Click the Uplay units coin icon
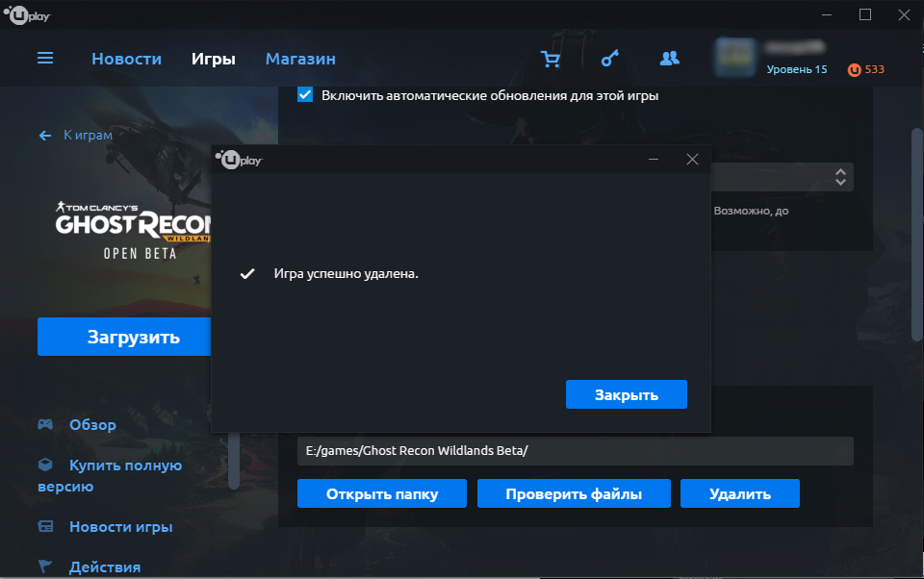Screen dimensions: 924x579 tap(854, 70)
